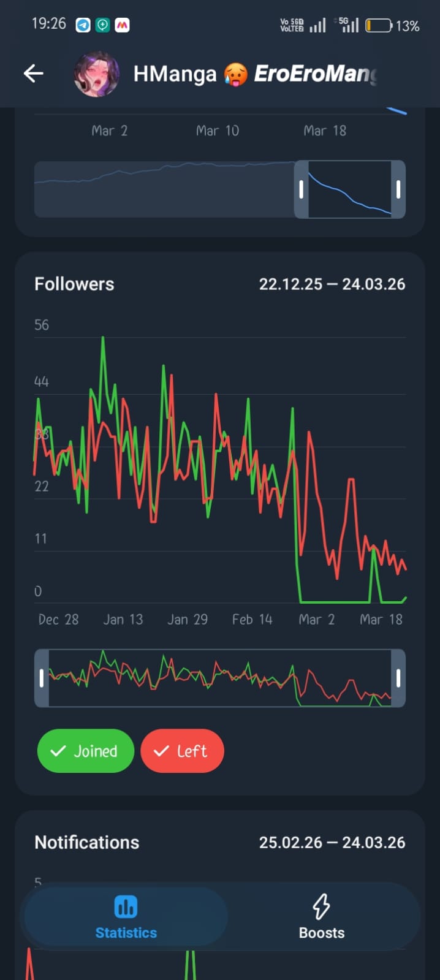Tap the back arrow in header

coord(34,74)
